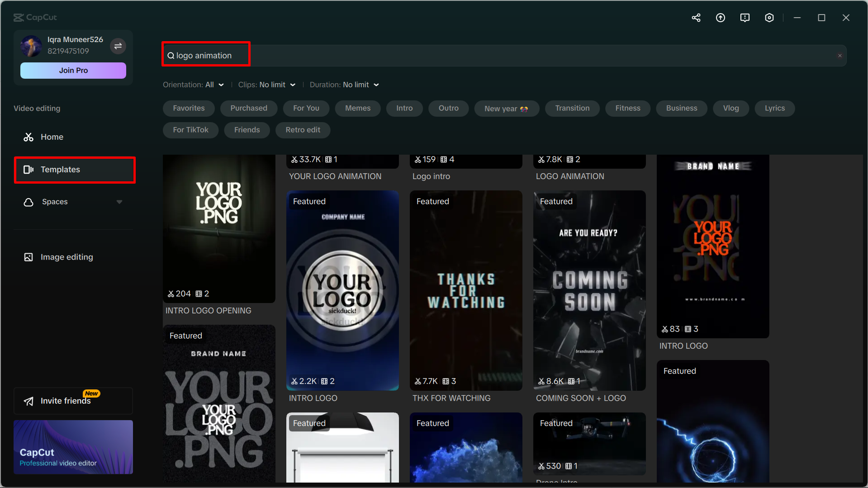This screenshot has height=488, width=868.
Task: Select the Friends category chip
Action: click(247, 130)
